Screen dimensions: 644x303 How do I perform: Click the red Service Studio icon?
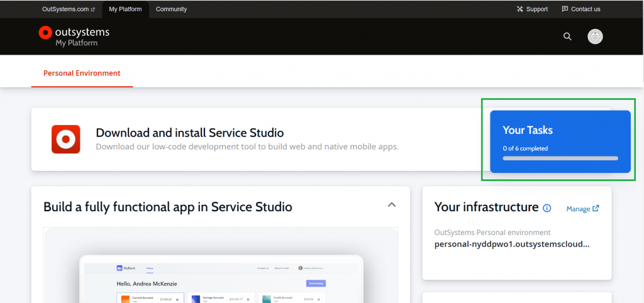coord(65,139)
